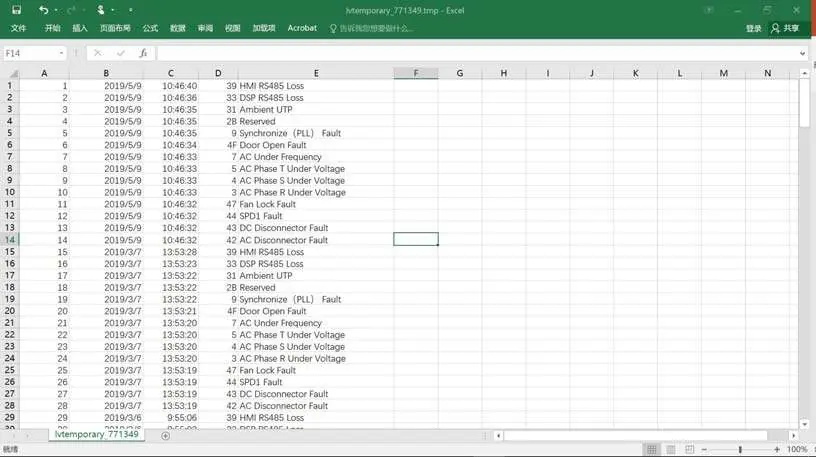Click the Insert Function fx icon

pyautogui.click(x=143, y=53)
